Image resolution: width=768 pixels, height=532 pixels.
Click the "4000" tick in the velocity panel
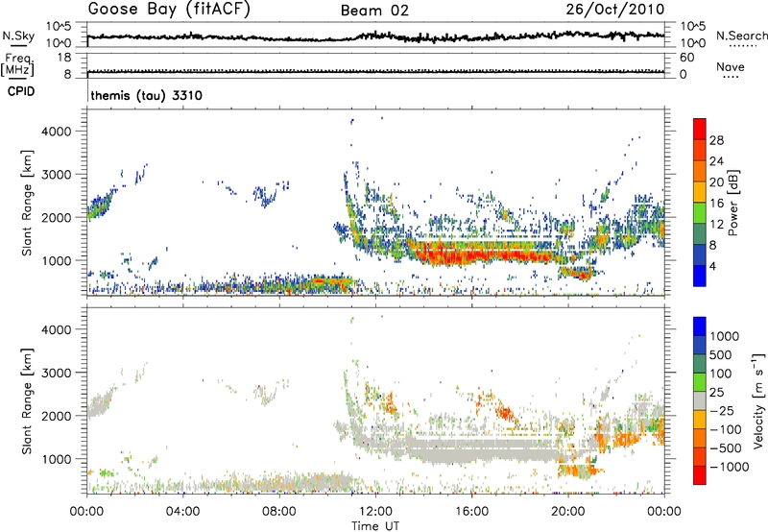(x=56, y=329)
